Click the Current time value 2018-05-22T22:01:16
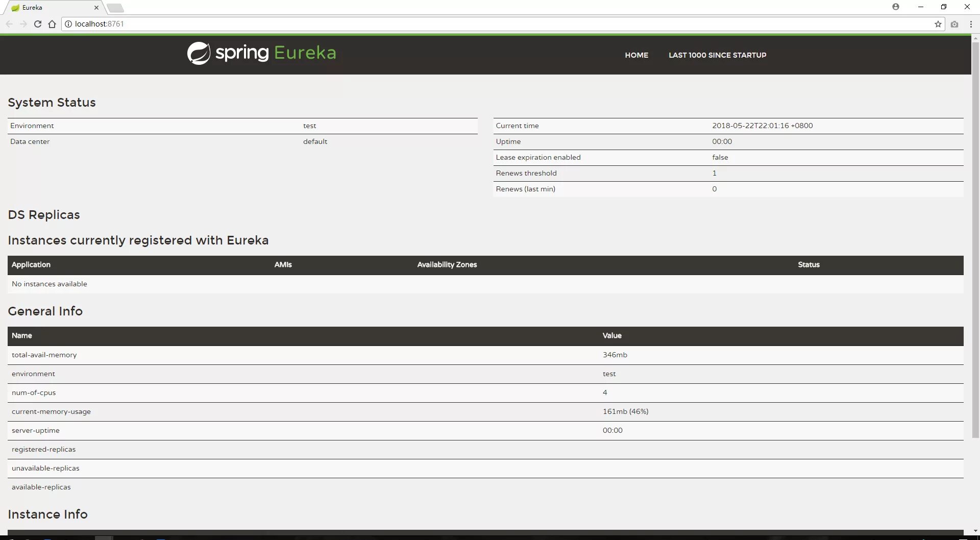The width and height of the screenshot is (980, 540). pos(763,126)
